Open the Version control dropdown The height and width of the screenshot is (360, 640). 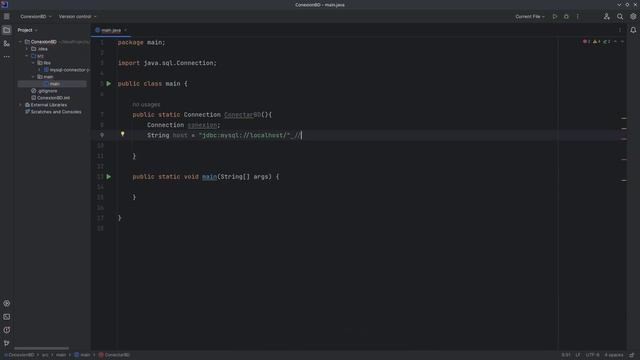coord(78,17)
